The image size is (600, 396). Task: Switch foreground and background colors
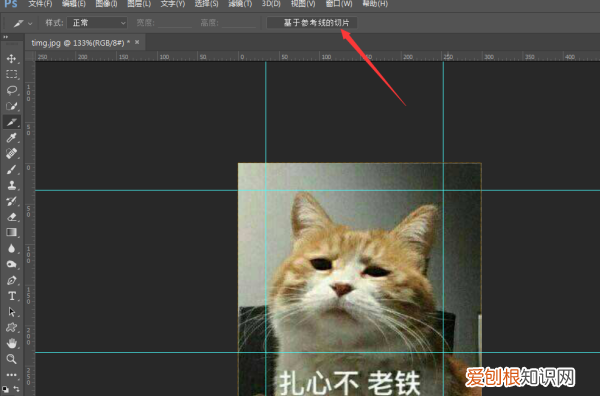tap(16, 389)
